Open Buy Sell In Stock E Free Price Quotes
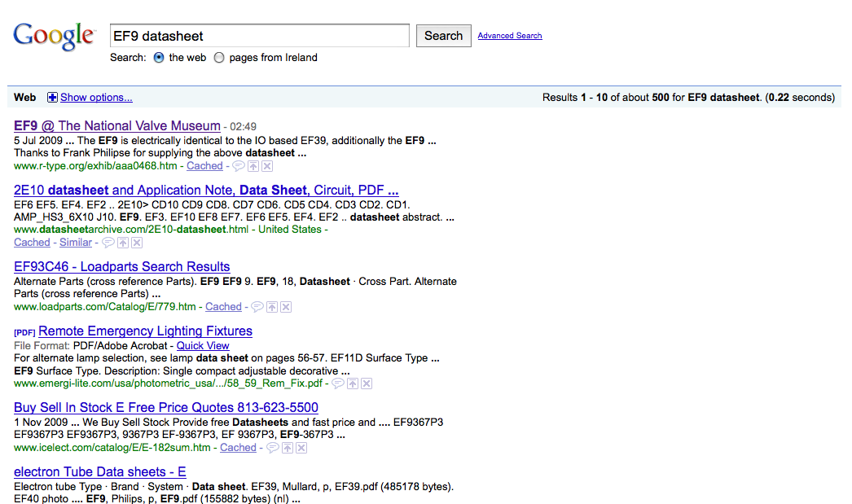Viewport: 852px width, 504px height. click(x=165, y=407)
